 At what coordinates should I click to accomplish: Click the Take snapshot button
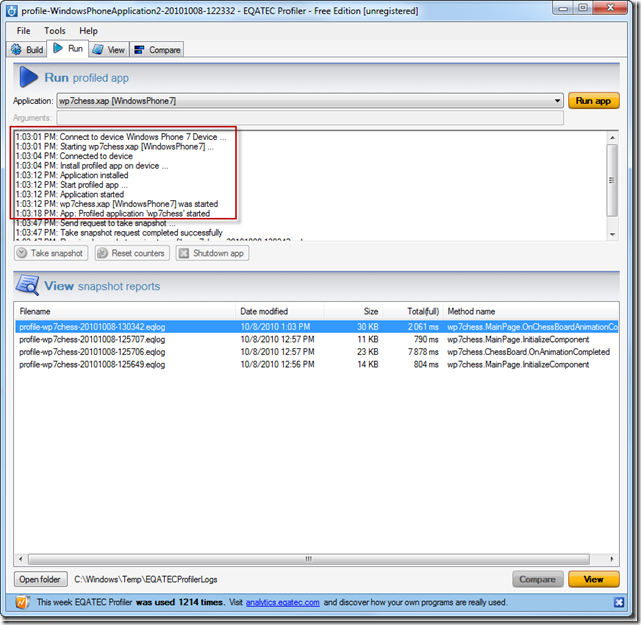click(x=51, y=253)
